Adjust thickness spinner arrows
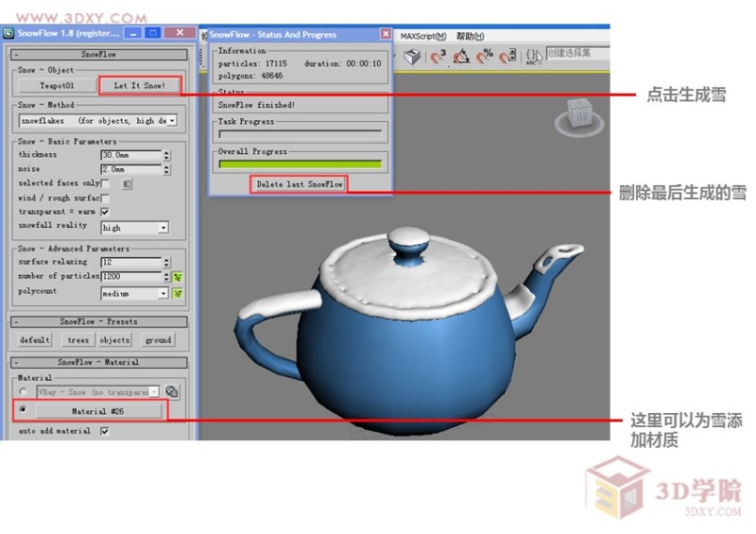Screen dimensions: 756x534 pyautogui.click(x=166, y=155)
